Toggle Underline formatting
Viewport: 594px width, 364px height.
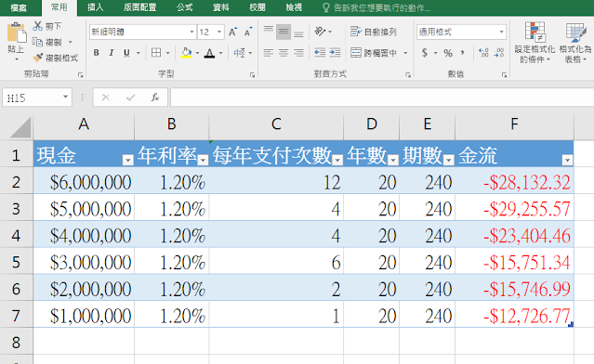[x=126, y=53]
